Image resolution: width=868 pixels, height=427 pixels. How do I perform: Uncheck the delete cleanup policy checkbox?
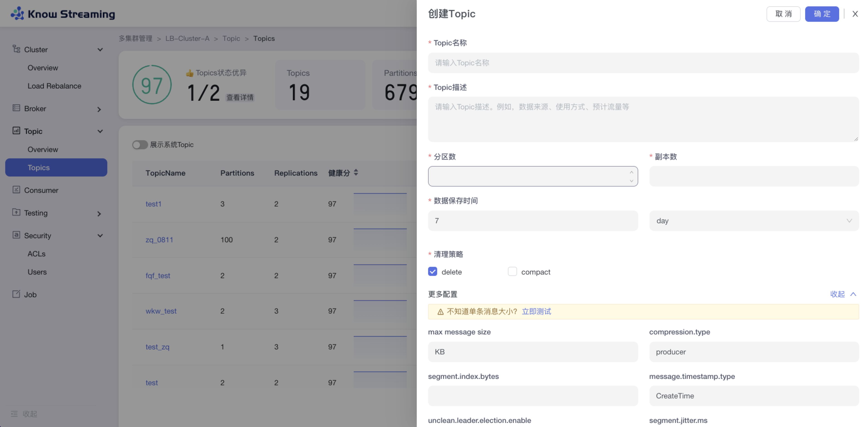pyautogui.click(x=433, y=272)
